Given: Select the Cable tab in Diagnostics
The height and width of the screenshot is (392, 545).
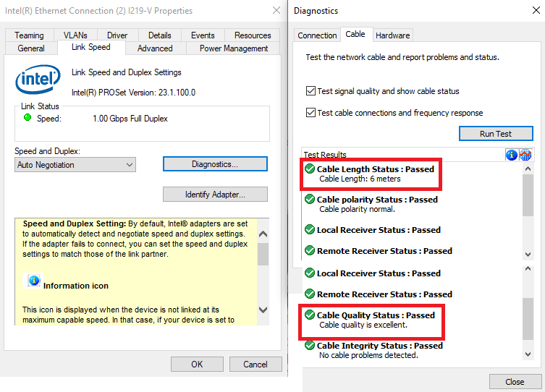Looking at the screenshot, I should click(x=355, y=34).
